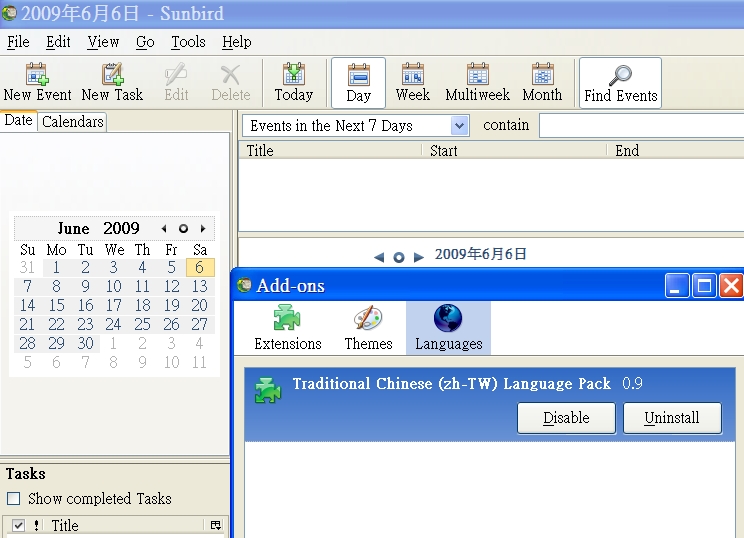744x538 pixels.
Task: Open the View menu
Action: tap(103, 42)
